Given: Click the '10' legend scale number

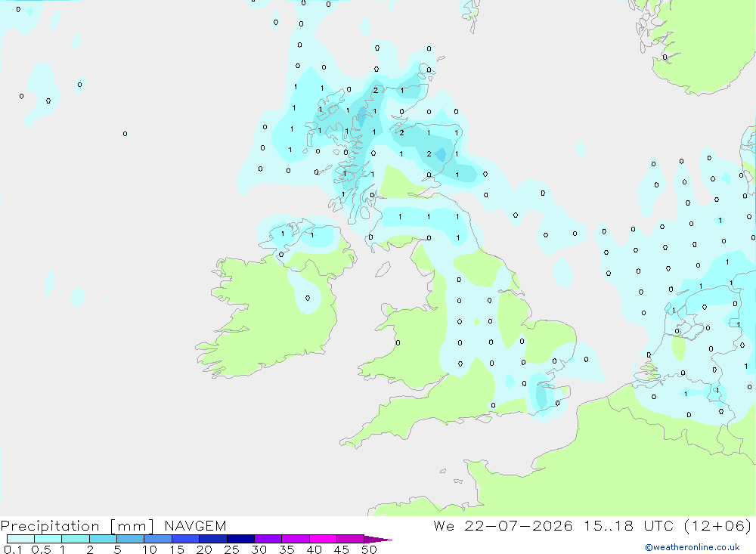Looking at the screenshot, I should [x=150, y=549].
